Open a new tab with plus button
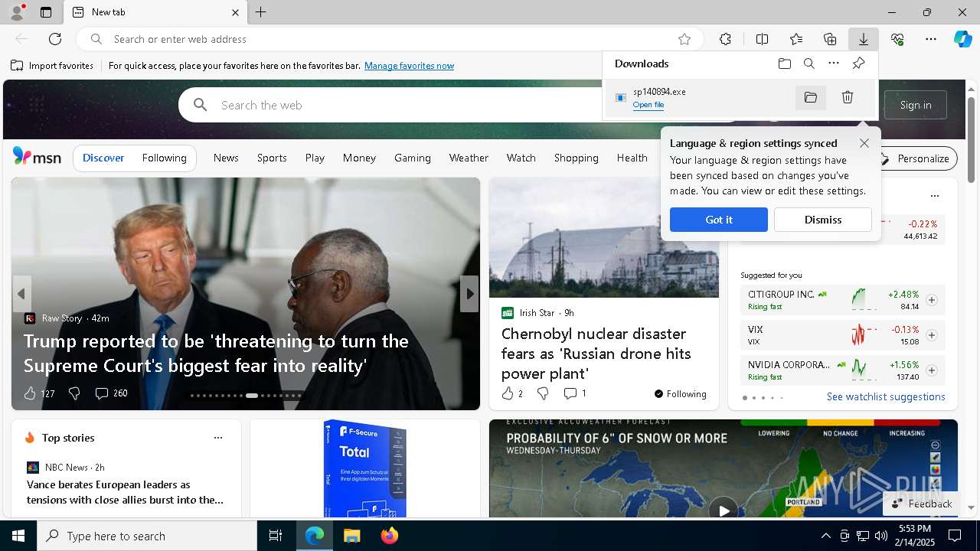This screenshot has width=980, height=551. tap(260, 12)
